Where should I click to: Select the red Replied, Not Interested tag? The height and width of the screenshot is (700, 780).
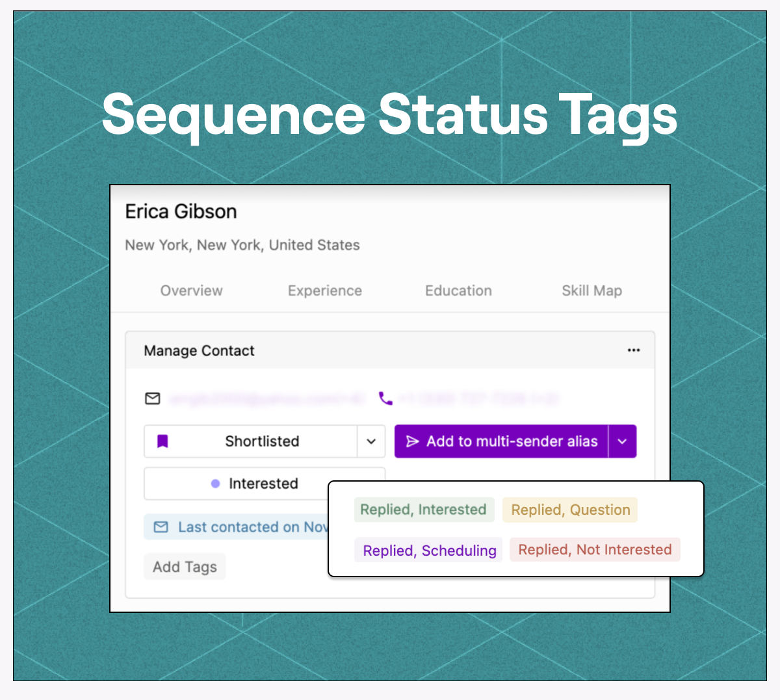pos(595,550)
